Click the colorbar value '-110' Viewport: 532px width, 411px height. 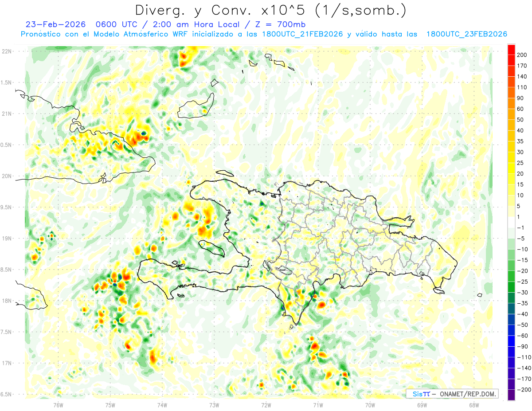pos(525,357)
